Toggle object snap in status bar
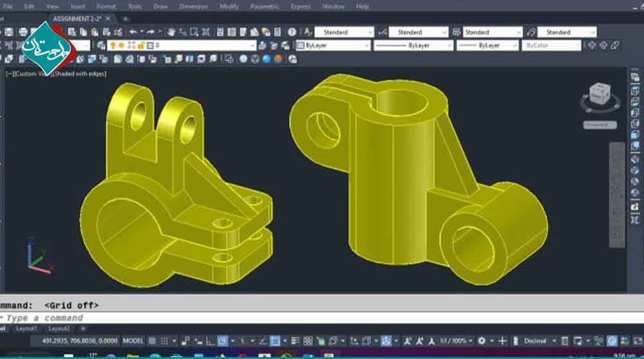Viewport: 644px width, 359px height. click(x=275, y=341)
